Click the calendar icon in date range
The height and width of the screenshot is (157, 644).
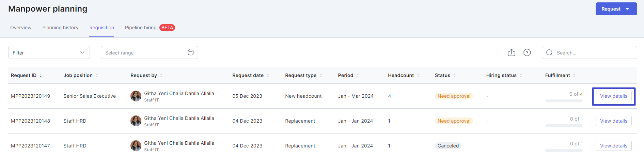[x=191, y=52]
